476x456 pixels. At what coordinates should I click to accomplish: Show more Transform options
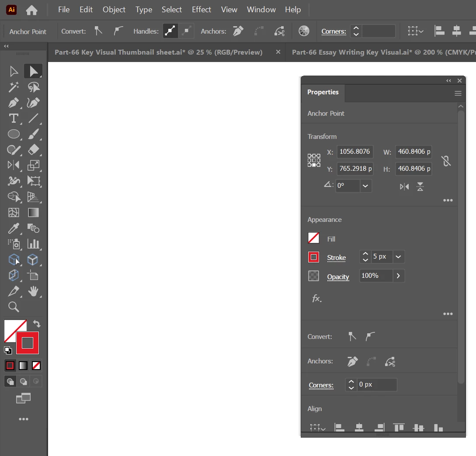point(448,200)
